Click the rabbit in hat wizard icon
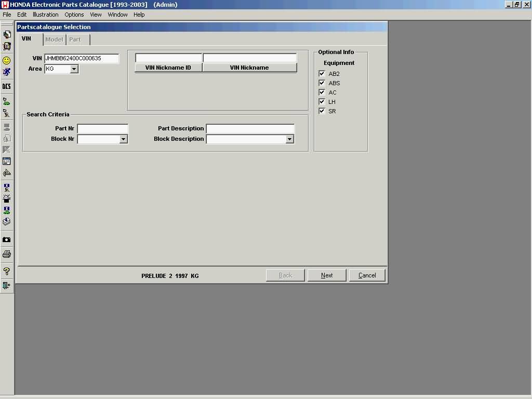The height and width of the screenshot is (399, 532). [x=7, y=198]
